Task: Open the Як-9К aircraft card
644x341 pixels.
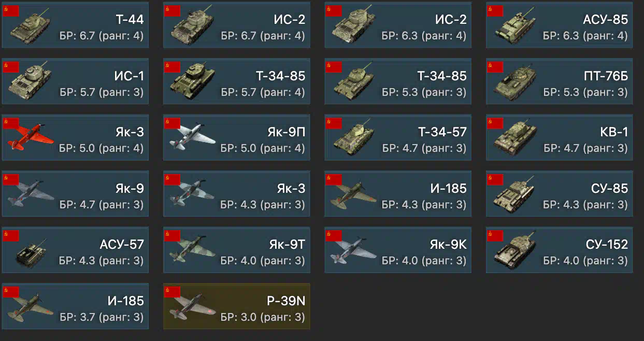Action: coord(398,250)
